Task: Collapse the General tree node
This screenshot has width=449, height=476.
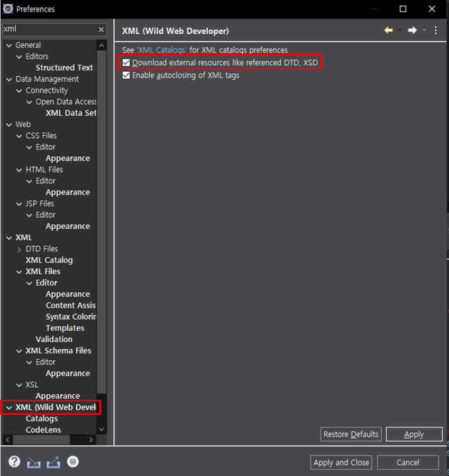Action: [x=9, y=45]
